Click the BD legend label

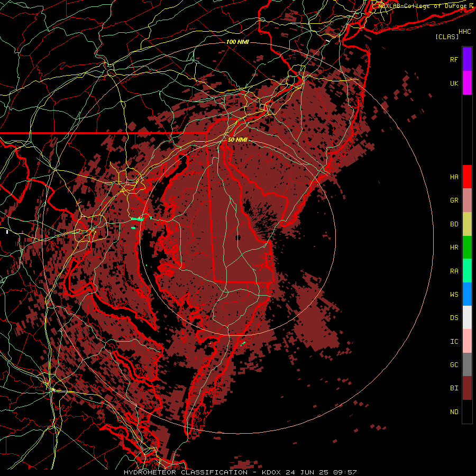454,224
